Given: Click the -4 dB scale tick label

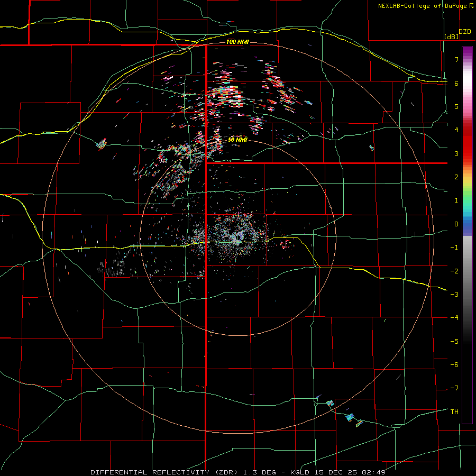Looking at the screenshot, I should [x=454, y=318].
